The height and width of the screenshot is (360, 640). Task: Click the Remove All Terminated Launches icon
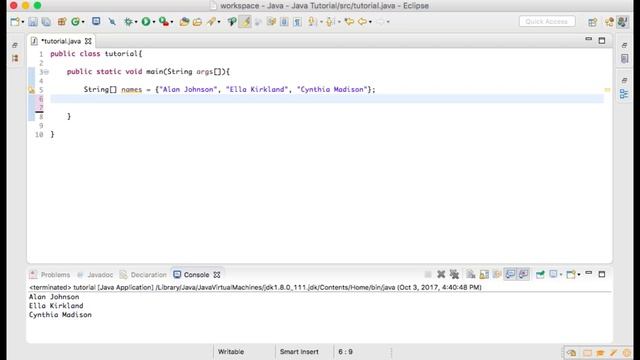[x=454, y=274]
